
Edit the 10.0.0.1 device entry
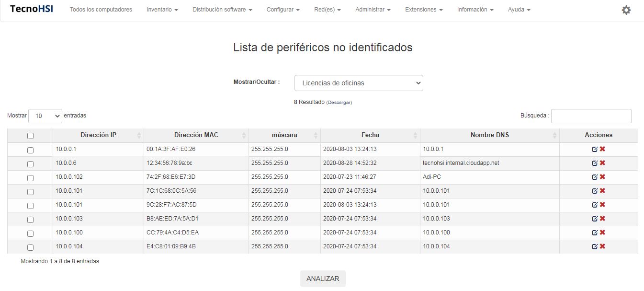click(x=595, y=149)
